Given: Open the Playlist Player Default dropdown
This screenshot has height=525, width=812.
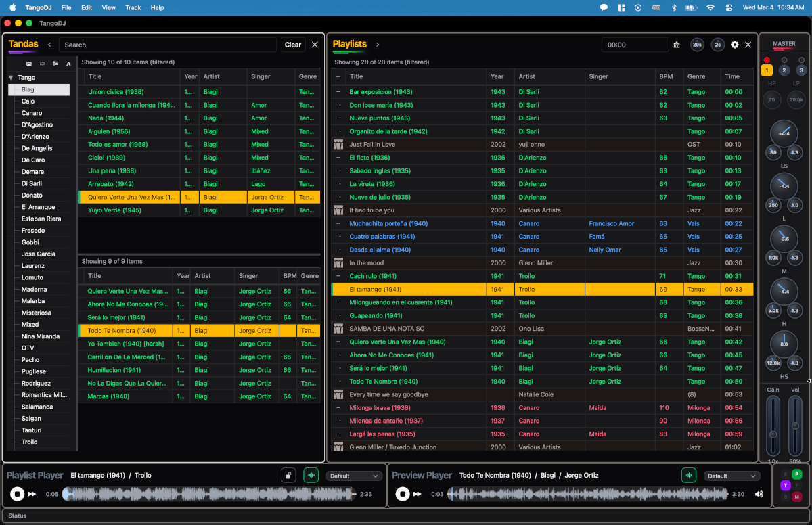Looking at the screenshot, I should click(355, 476).
